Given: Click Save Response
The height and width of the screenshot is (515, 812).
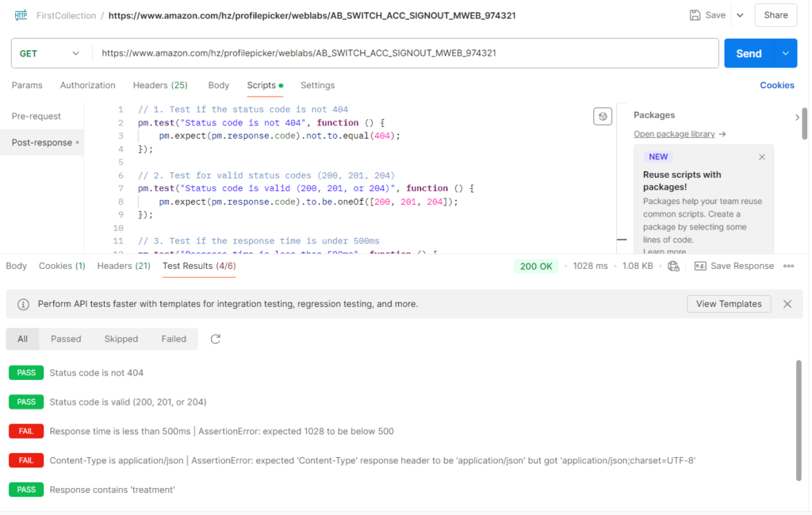Looking at the screenshot, I should (x=742, y=267).
